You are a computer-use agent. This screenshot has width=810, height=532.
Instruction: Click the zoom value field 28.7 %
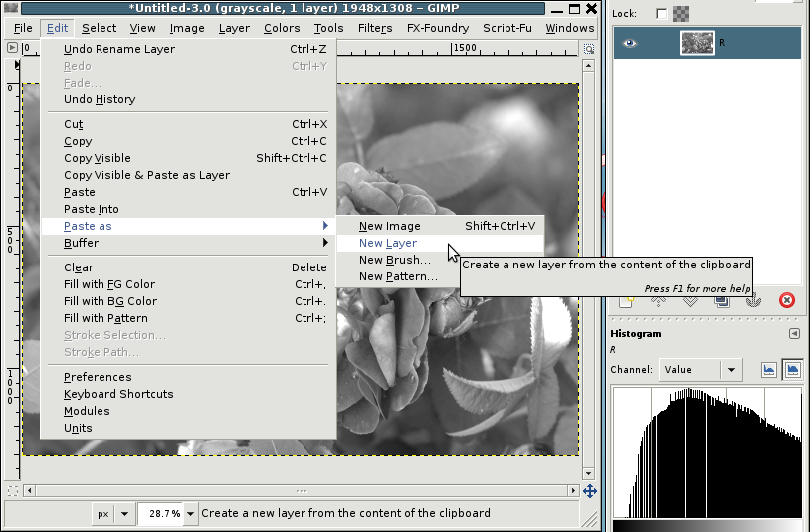click(x=161, y=513)
